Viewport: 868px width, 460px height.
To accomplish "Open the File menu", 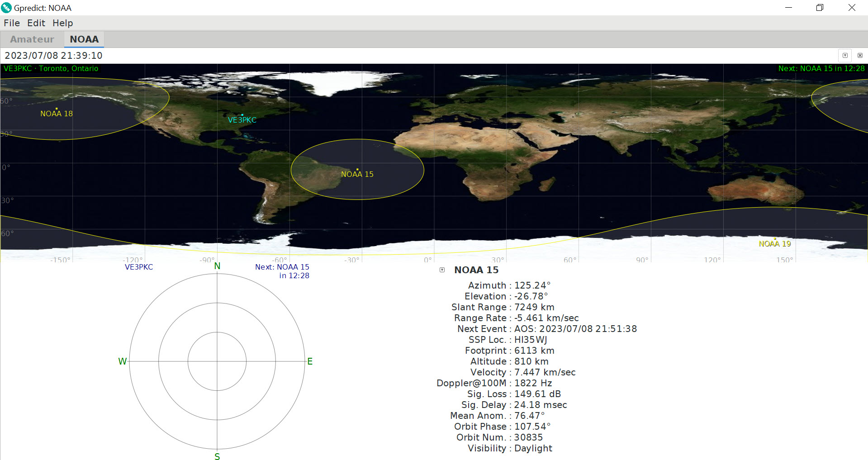I will click(x=12, y=23).
